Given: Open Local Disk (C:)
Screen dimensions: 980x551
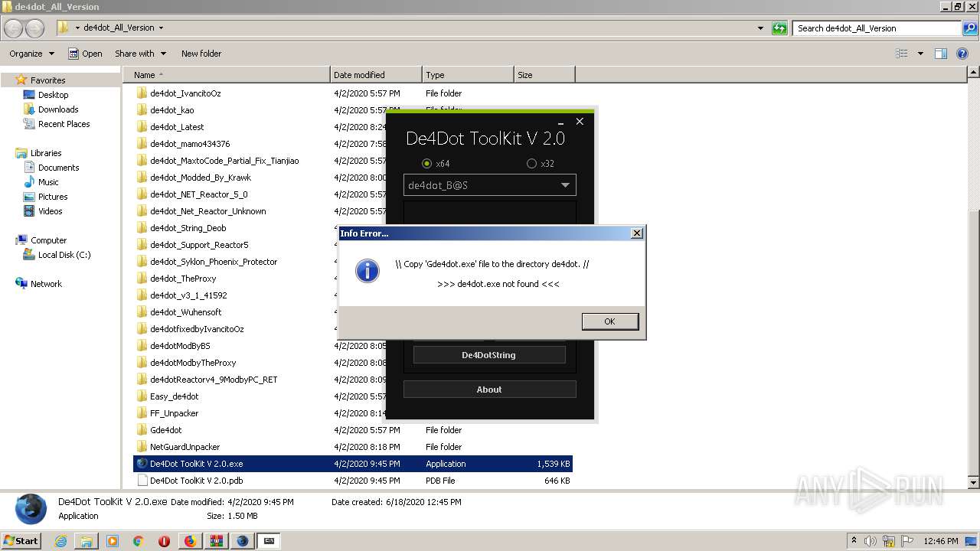Looking at the screenshot, I should coord(64,255).
